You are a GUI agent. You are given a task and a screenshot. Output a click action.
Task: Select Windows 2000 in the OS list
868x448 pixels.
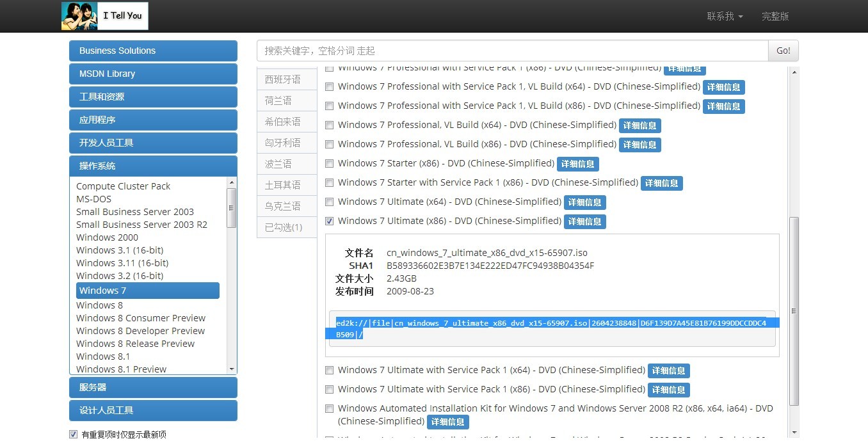(107, 237)
